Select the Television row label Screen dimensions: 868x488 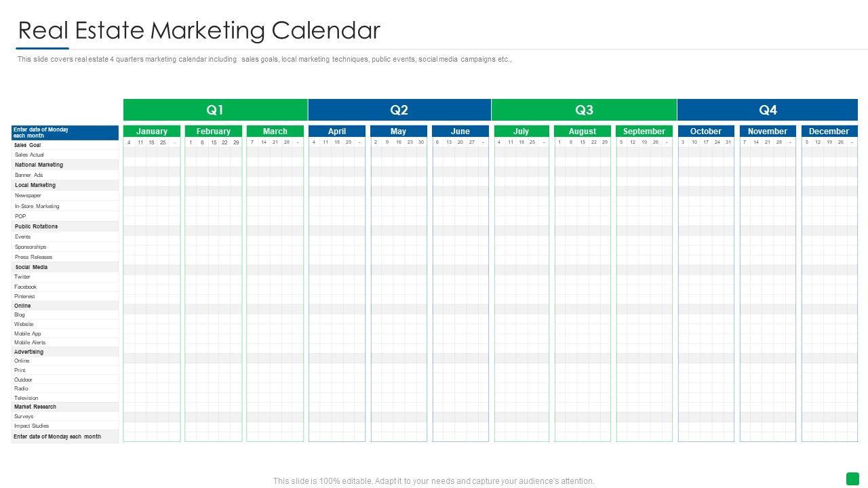(26, 398)
